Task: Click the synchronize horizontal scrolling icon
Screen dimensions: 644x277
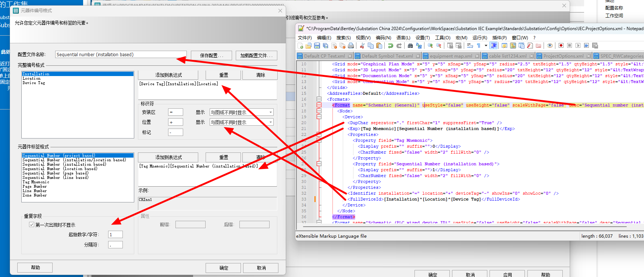Action: coord(459,46)
